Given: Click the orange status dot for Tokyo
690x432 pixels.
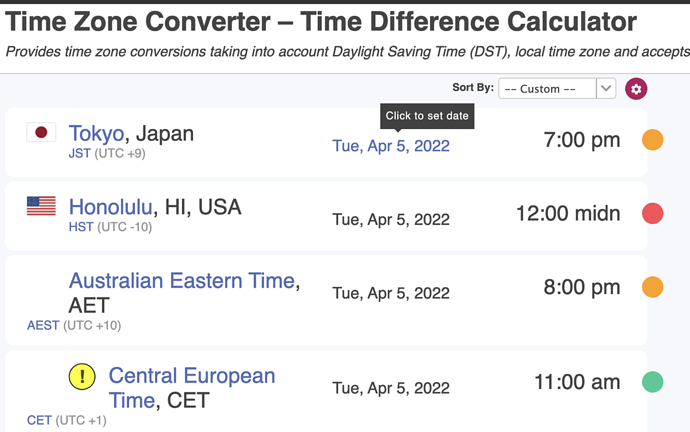Looking at the screenshot, I should coord(652,140).
